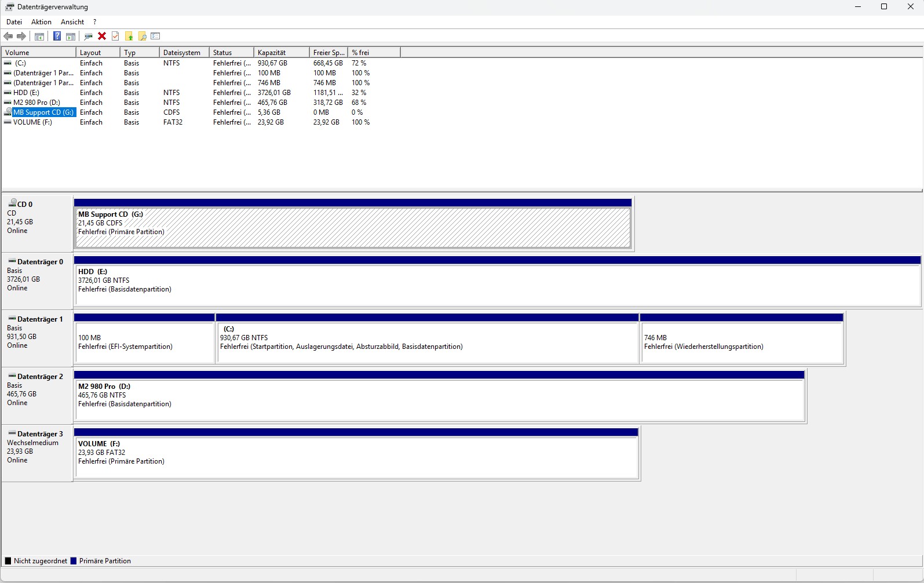Image resolution: width=924 pixels, height=583 pixels.
Task: Click the red X delete icon
Action: click(102, 37)
